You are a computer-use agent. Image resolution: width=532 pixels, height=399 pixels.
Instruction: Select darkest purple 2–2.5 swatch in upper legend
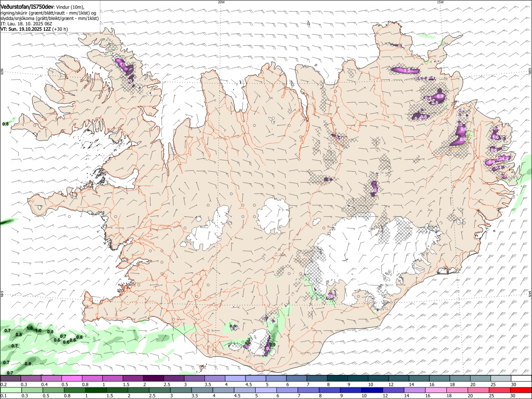coord(153,379)
